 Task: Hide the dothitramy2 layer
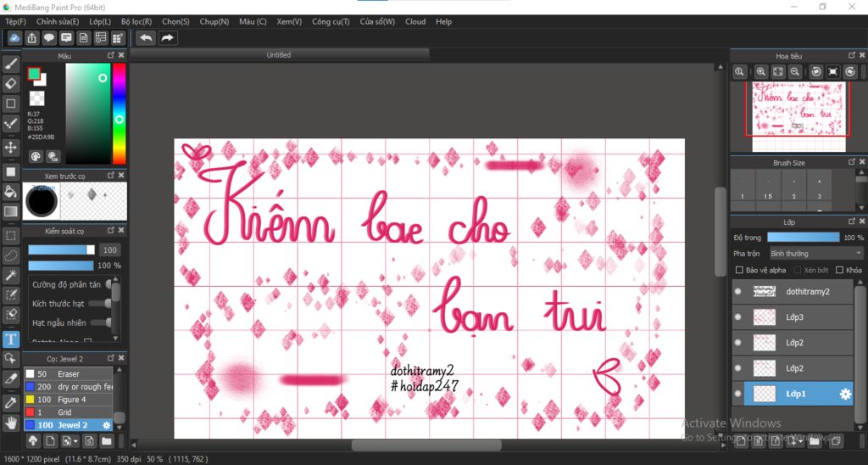pyautogui.click(x=738, y=292)
